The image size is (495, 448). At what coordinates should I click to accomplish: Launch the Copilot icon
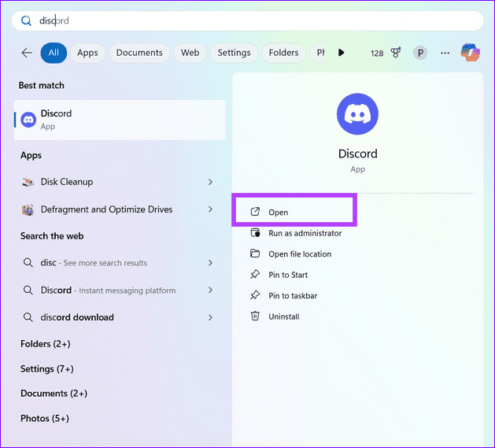coord(471,53)
